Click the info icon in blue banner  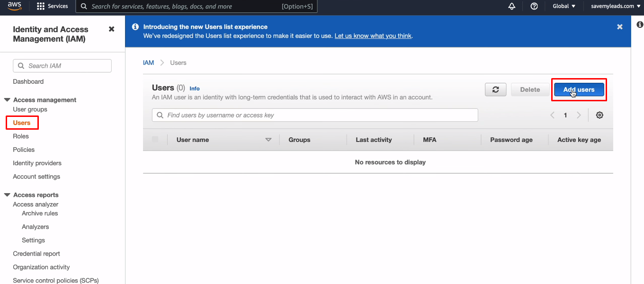(135, 27)
